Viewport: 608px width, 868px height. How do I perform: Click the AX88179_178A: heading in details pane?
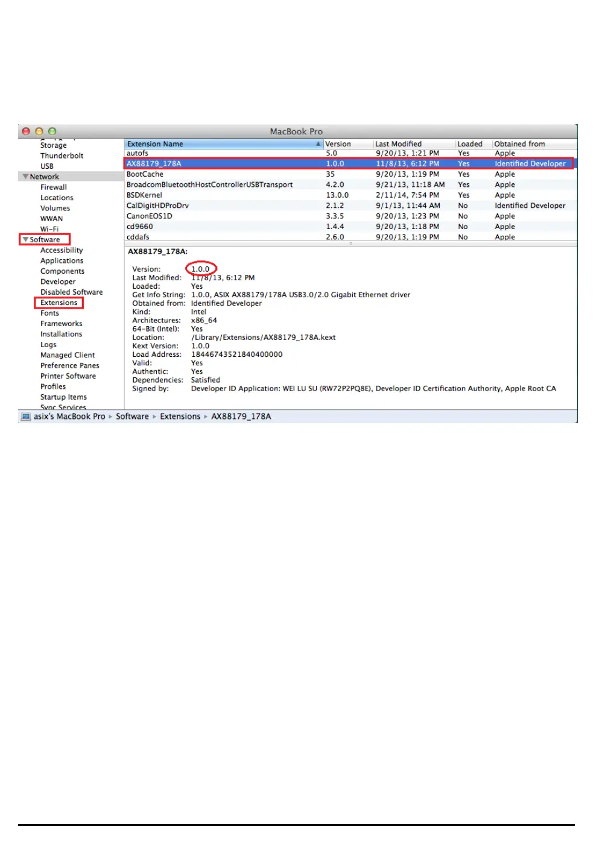tap(157, 251)
